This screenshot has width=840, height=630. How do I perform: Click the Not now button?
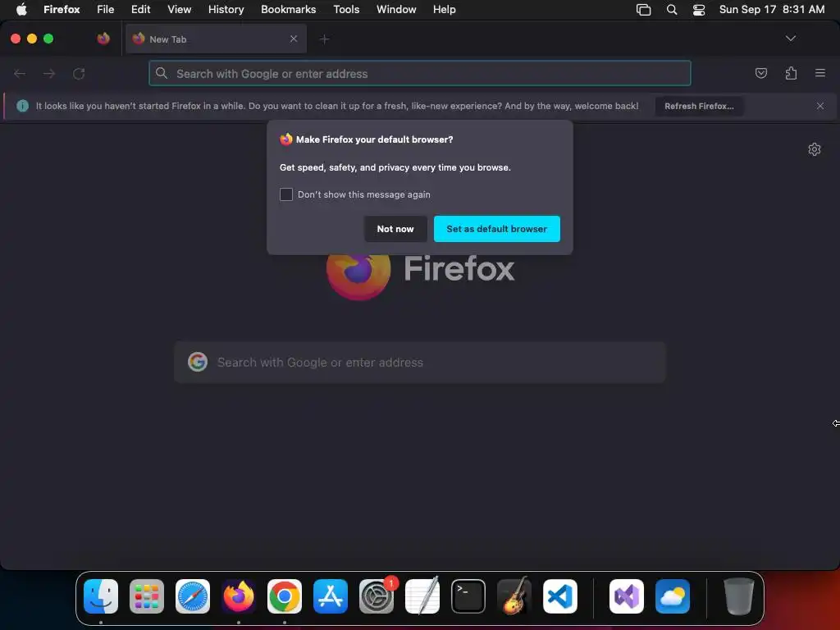coord(395,229)
